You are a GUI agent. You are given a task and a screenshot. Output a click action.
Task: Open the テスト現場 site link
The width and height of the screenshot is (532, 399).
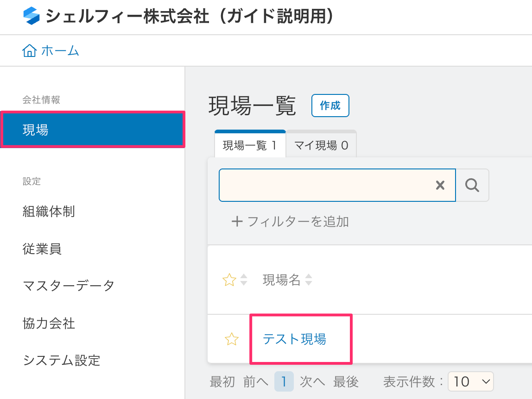(294, 339)
